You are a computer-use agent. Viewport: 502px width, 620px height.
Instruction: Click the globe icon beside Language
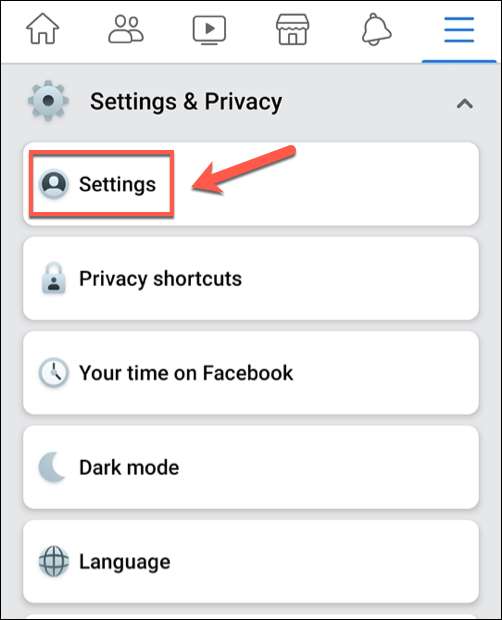tap(54, 561)
